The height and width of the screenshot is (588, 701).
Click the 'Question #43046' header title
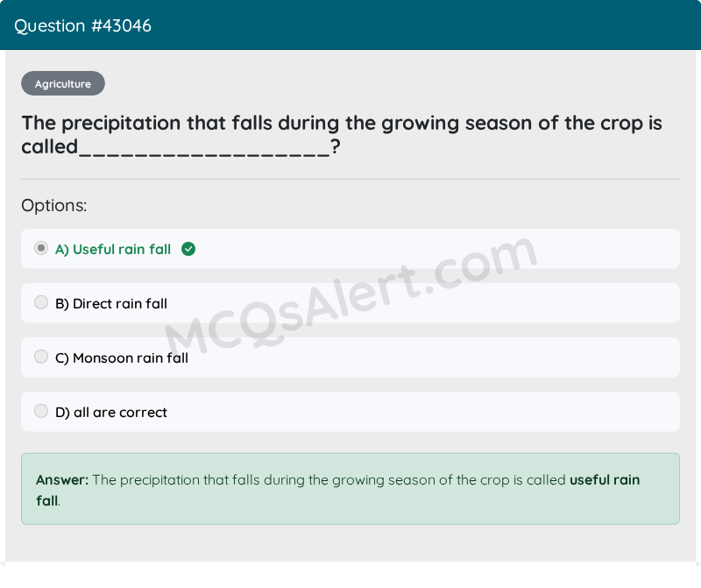(83, 26)
